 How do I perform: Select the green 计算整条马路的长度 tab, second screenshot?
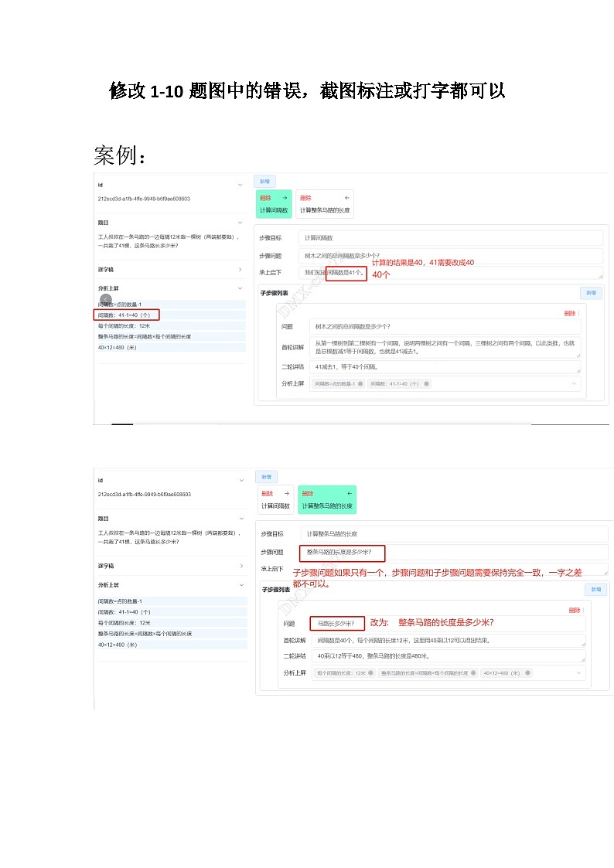point(326,500)
